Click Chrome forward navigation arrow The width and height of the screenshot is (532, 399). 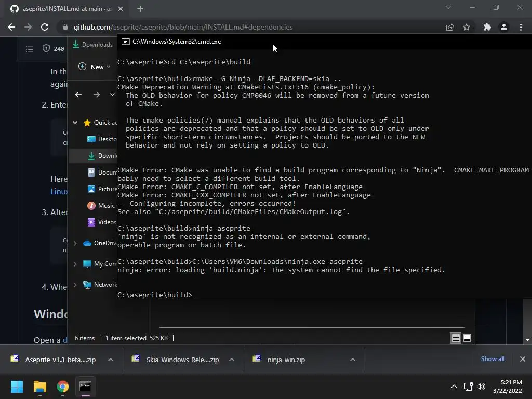pos(28,27)
